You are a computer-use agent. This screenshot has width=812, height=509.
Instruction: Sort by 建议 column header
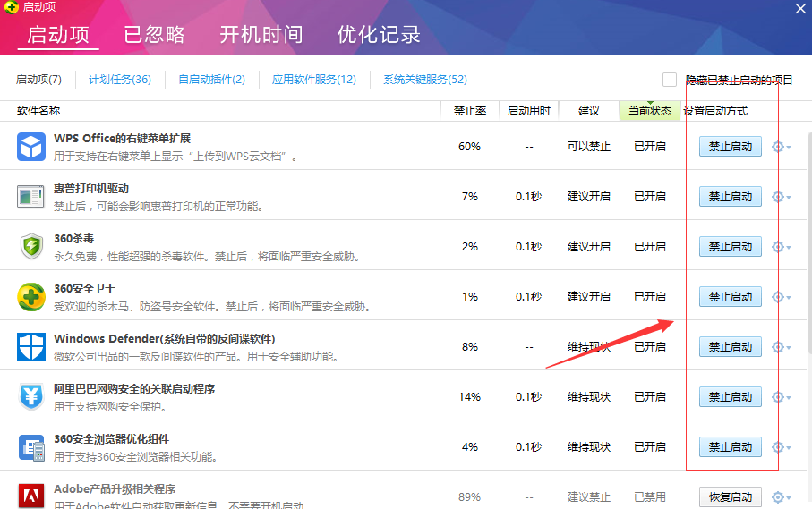(x=589, y=111)
